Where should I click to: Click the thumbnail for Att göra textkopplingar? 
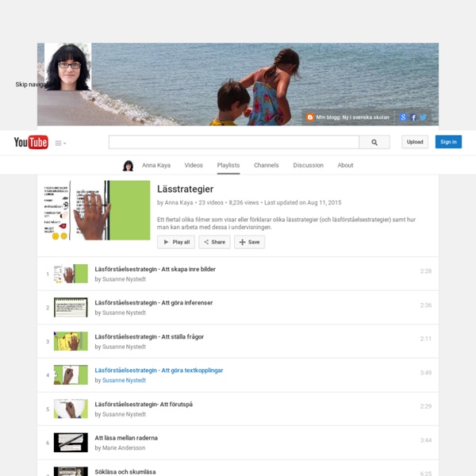click(71, 375)
